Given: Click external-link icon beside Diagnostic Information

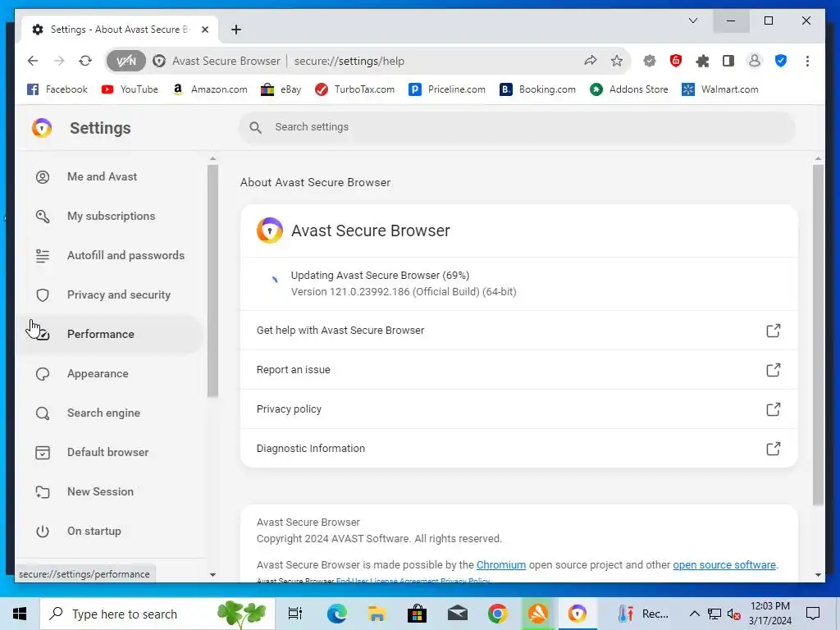Looking at the screenshot, I should point(773,449).
